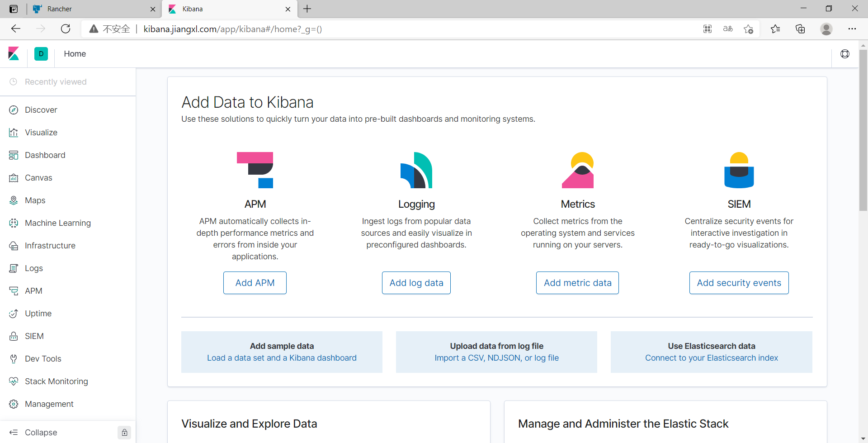Collapse the side navigation
868x443 pixels.
point(41,433)
